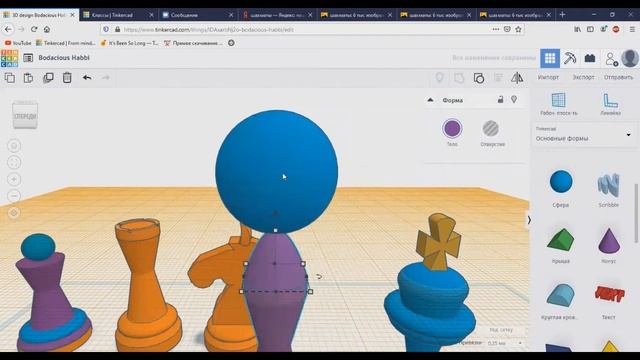Pick the purple Конус cone shape

(609, 241)
